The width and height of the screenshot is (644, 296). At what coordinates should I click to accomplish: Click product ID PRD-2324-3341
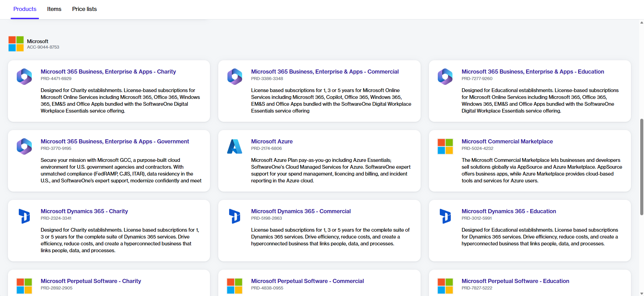(56, 218)
